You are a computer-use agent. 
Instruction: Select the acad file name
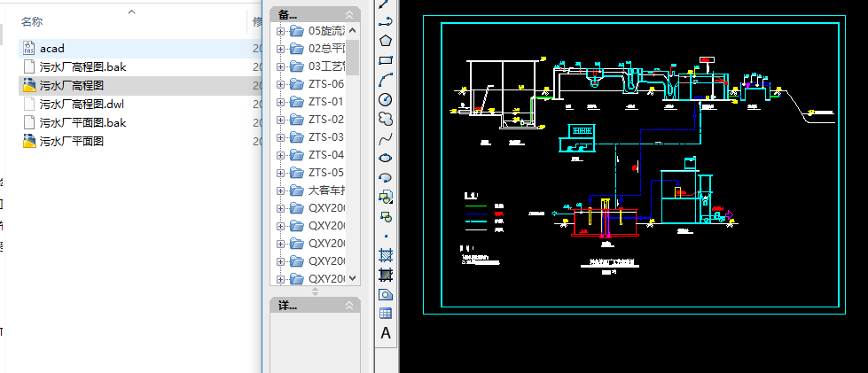(52, 49)
